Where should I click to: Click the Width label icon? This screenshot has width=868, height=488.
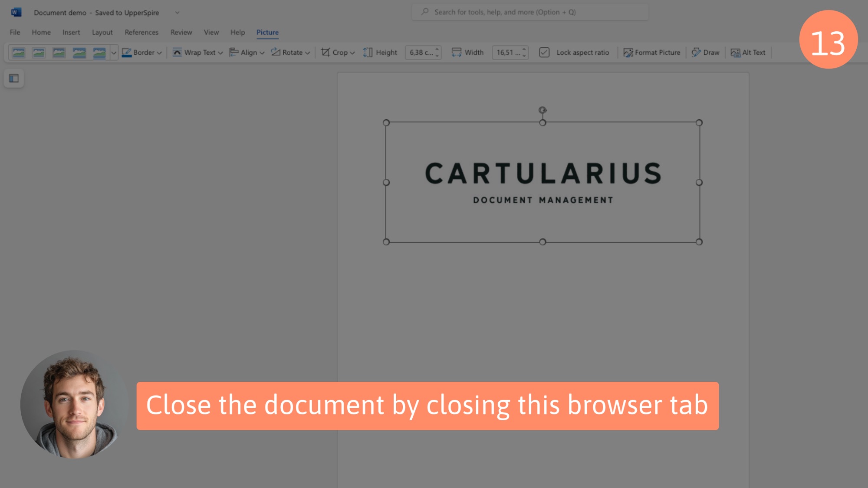[457, 52]
